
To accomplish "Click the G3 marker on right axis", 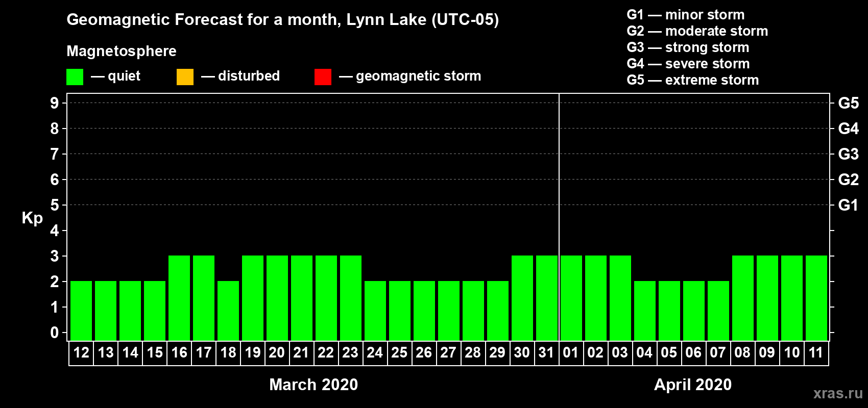I will 849,154.
